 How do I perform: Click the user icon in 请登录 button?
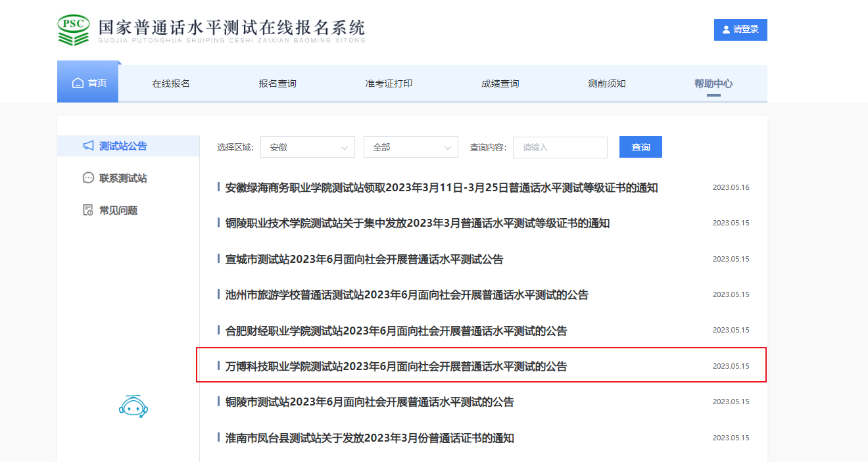[726, 30]
